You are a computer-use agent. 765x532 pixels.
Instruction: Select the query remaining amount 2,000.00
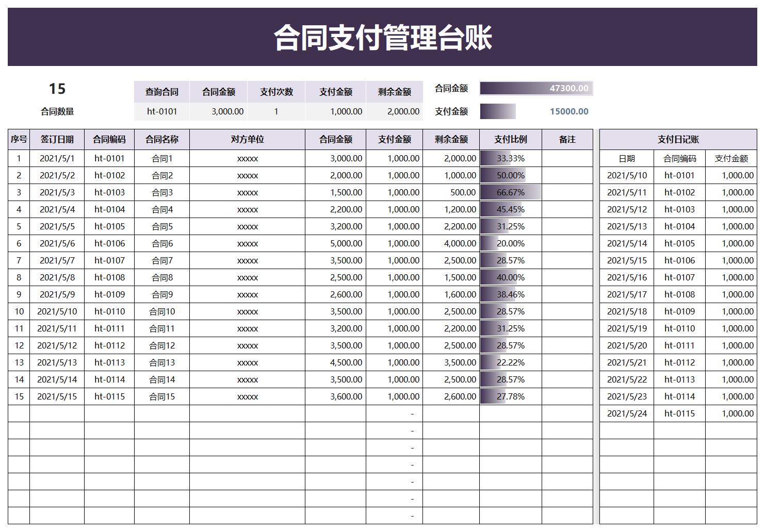(395, 111)
